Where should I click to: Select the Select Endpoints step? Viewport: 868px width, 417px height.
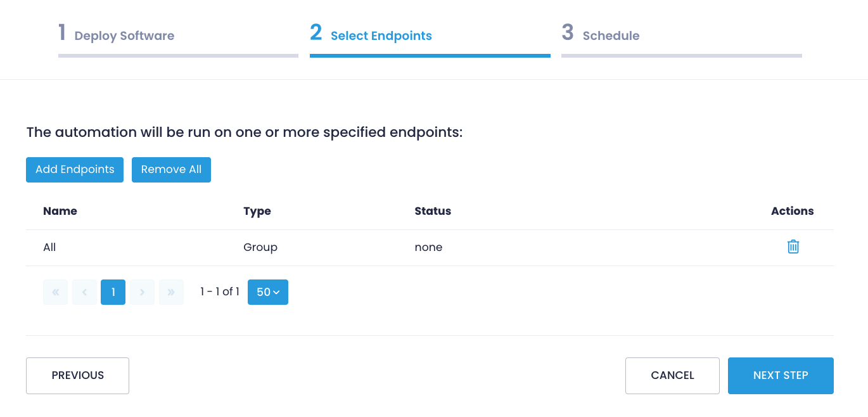point(381,35)
